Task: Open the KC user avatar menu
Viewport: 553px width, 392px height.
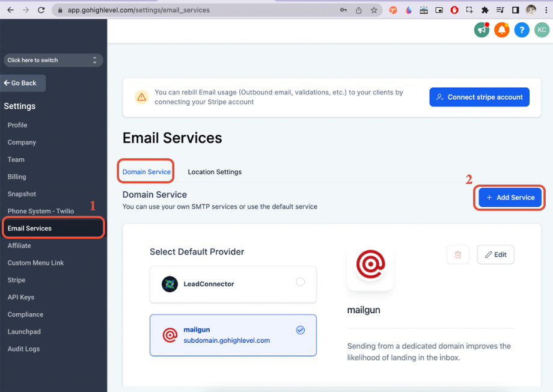Action: [542, 29]
